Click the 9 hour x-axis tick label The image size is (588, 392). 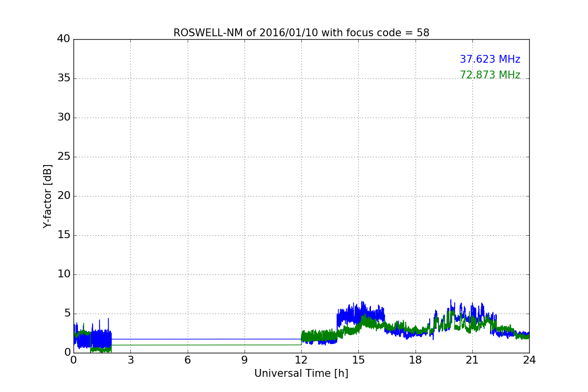(x=245, y=360)
